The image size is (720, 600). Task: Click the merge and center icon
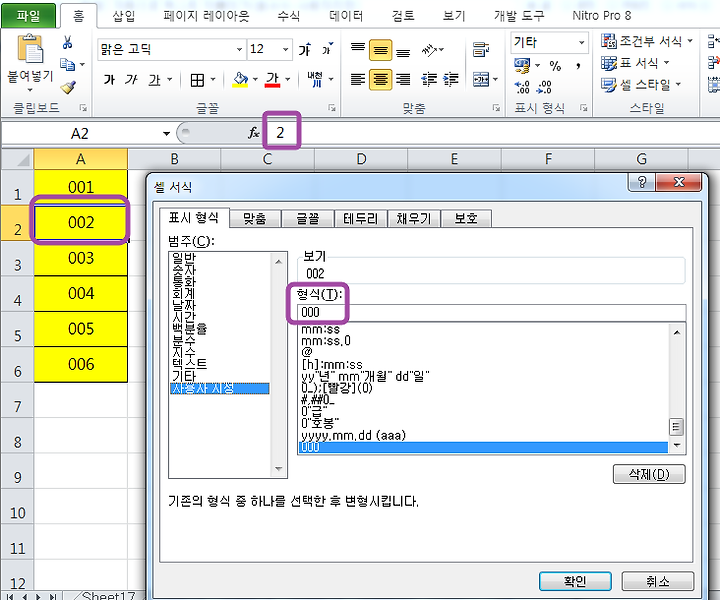pos(481,80)
